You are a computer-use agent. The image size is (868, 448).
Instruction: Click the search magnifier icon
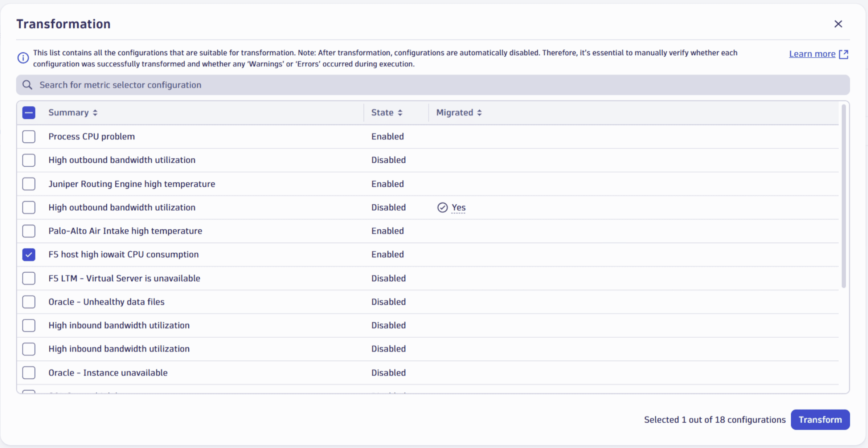[27, 85]
